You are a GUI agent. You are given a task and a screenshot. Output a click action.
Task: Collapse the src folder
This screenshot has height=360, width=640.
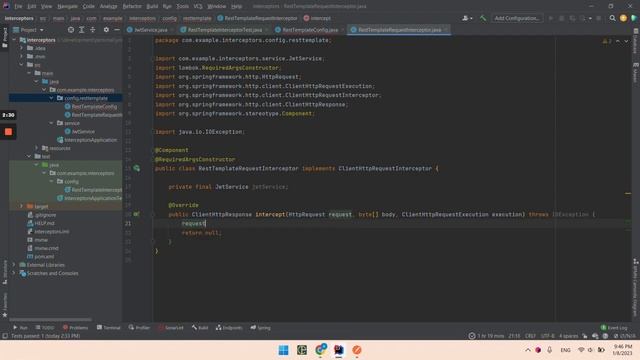coord(22,65)
